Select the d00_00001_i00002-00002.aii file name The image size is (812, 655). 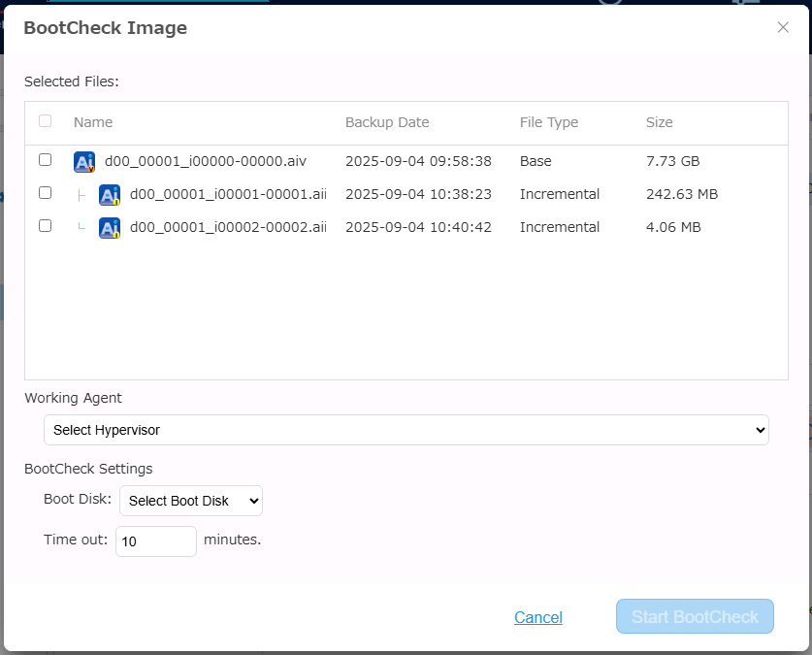pyautogui.click(x=228, y=227)
